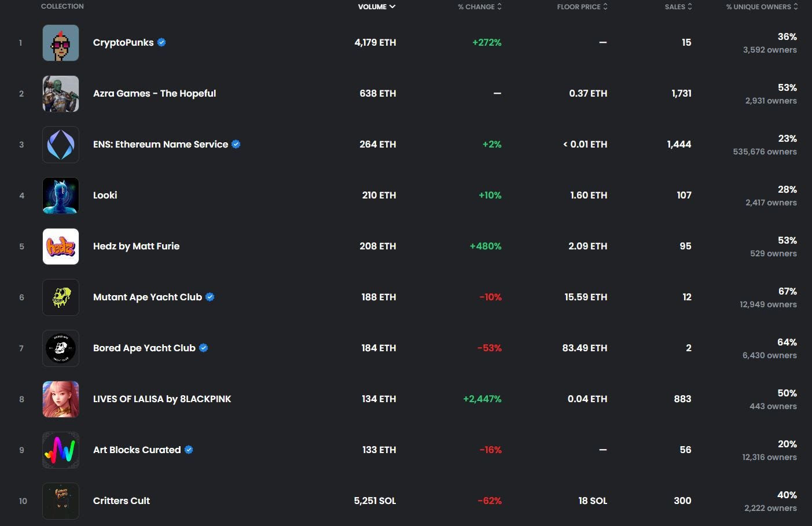812x526 pixels.
Task: Open the Critters Cult collection link
Action: (x=122, y=501)
